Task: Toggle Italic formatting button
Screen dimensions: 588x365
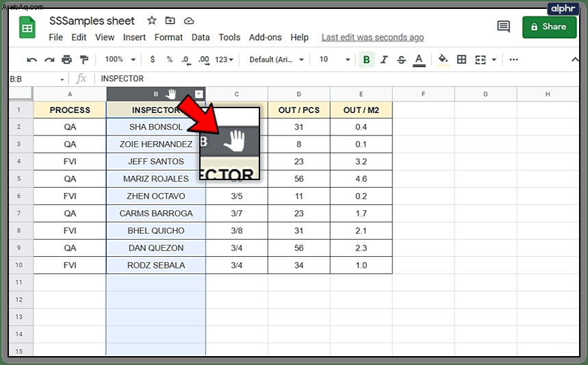Action: tap(383, 60)
